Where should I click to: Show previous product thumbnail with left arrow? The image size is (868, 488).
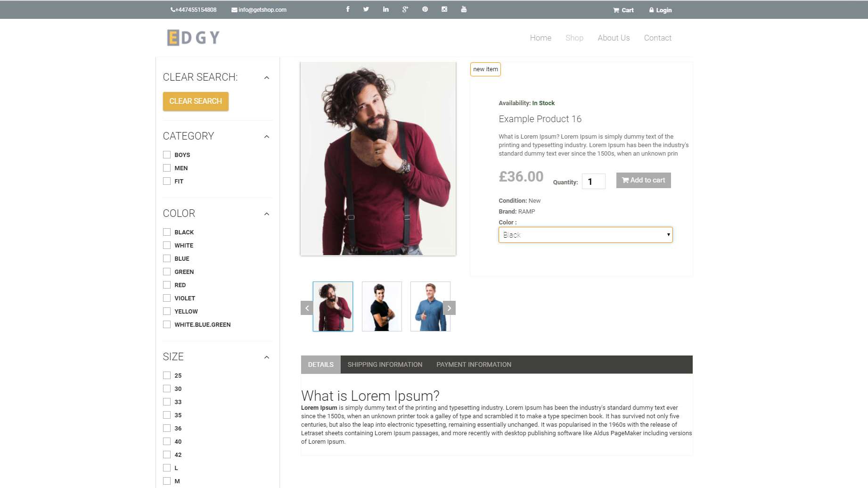pos(307,308)
